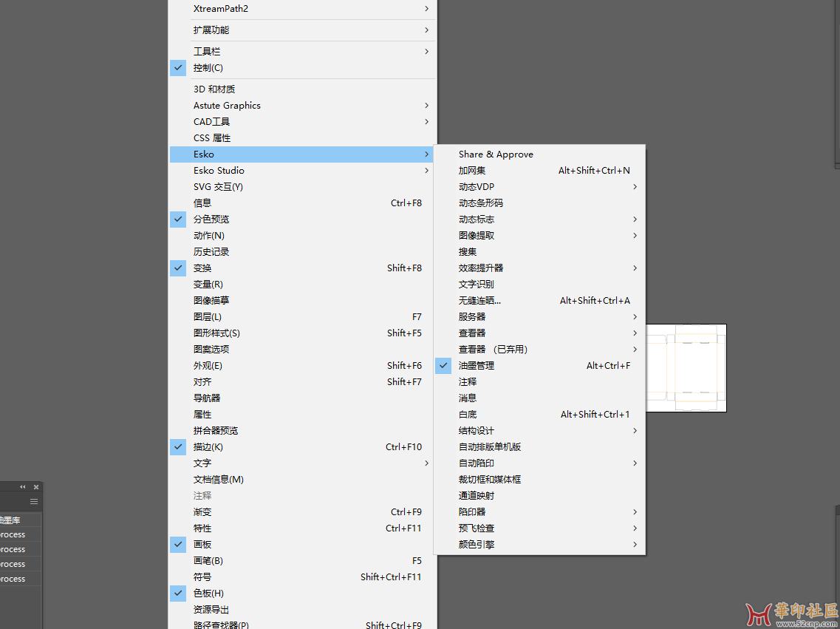840x629 pixels.
Task: Choose 动态条形码 in the Esko submenu
Action: 539,203
